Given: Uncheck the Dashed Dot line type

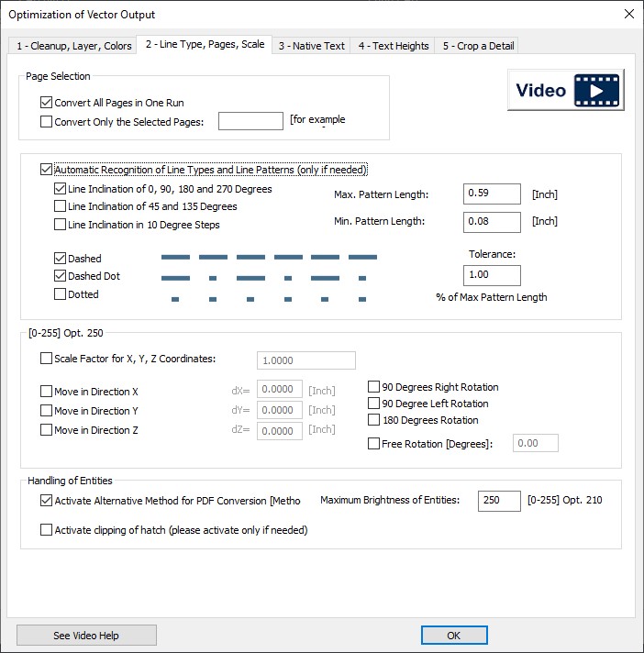Looking at the screenshot, I should pyautogui.click(x=60, y=276).
